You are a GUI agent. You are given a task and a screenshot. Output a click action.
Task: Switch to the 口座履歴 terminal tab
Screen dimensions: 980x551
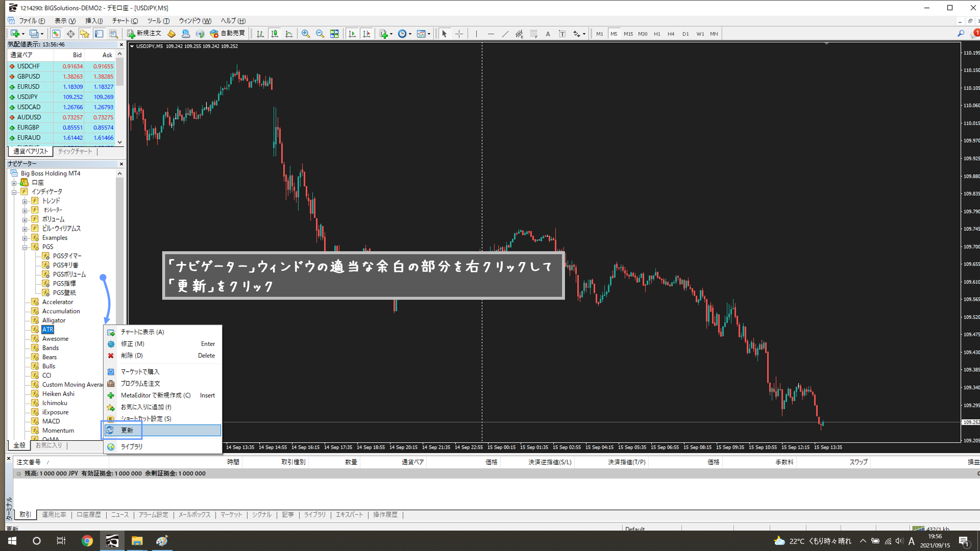point(89,515)
